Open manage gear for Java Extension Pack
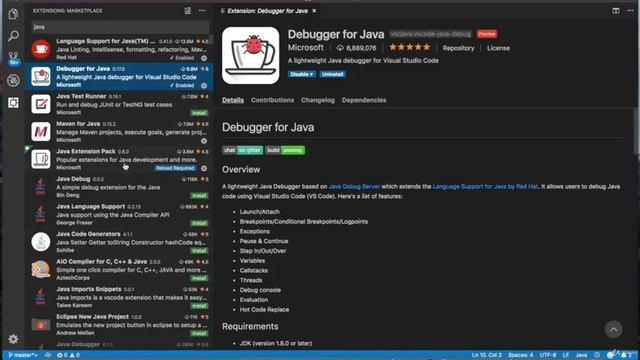 [x=204, y=168]
